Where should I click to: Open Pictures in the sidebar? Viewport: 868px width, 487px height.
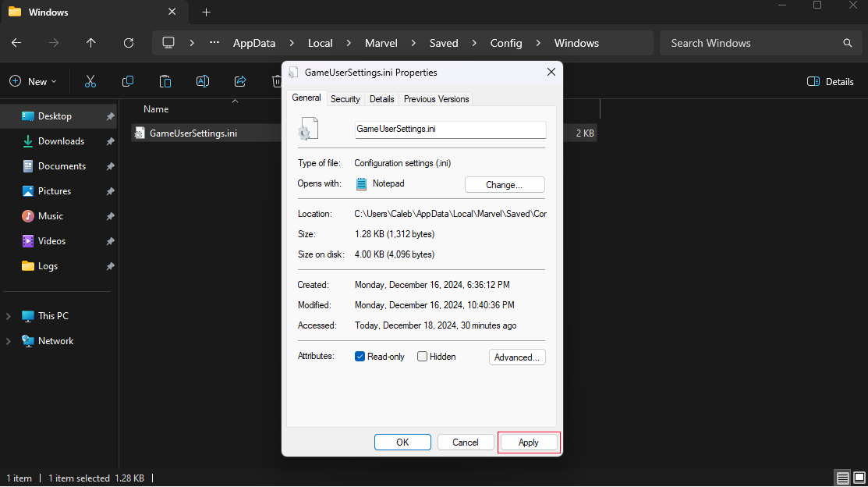tap(55, 191)
